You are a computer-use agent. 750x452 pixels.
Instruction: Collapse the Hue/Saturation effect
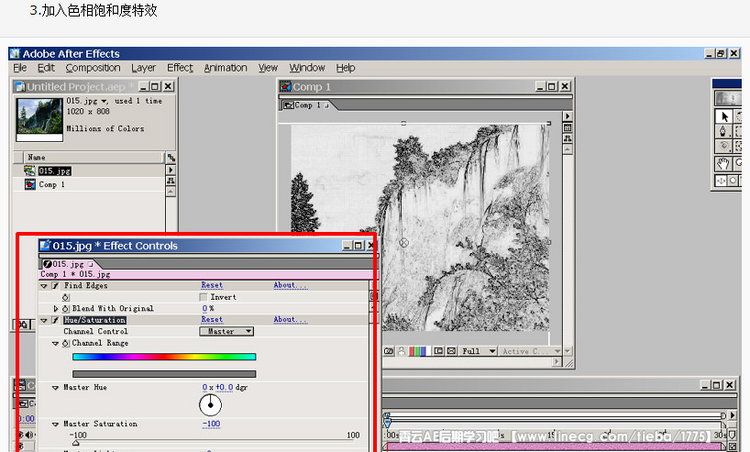[44, 320]
